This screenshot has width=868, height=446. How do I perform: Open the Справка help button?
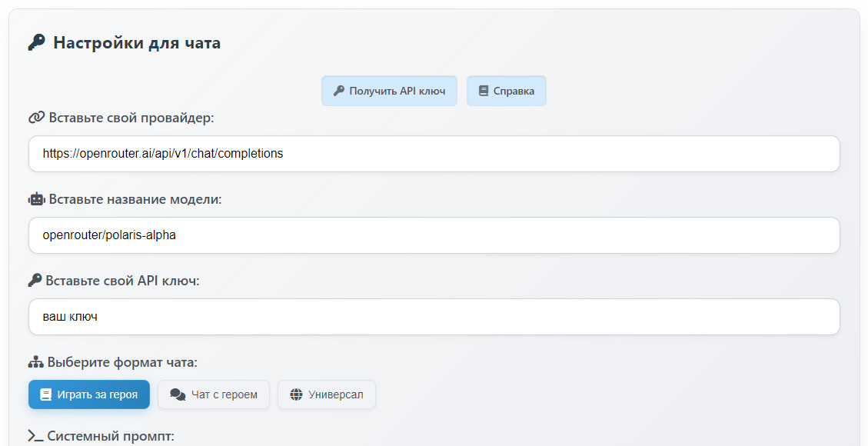[506, 91]
